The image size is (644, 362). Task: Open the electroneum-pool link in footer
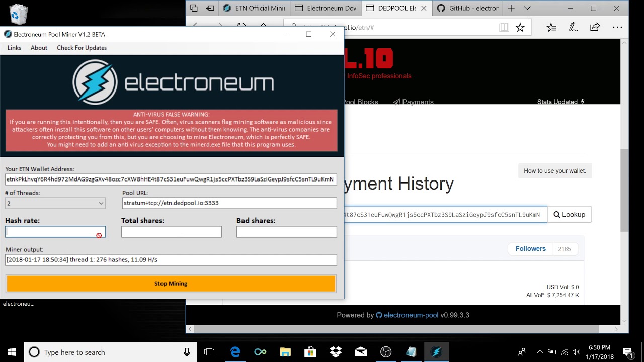tap(411, 315)
